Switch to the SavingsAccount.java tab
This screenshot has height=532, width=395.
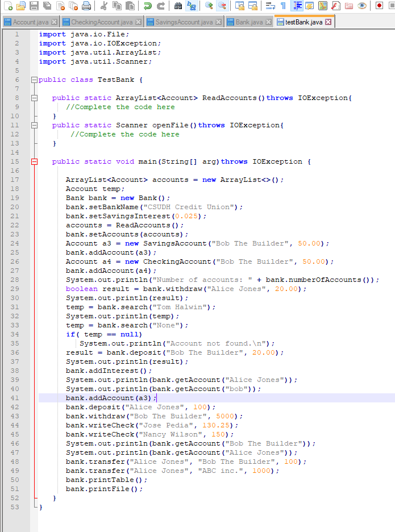(x=184, y=22)
